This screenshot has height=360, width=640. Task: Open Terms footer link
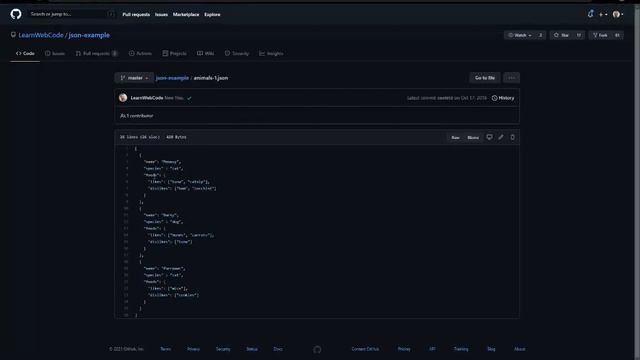(x=165, y=349)
